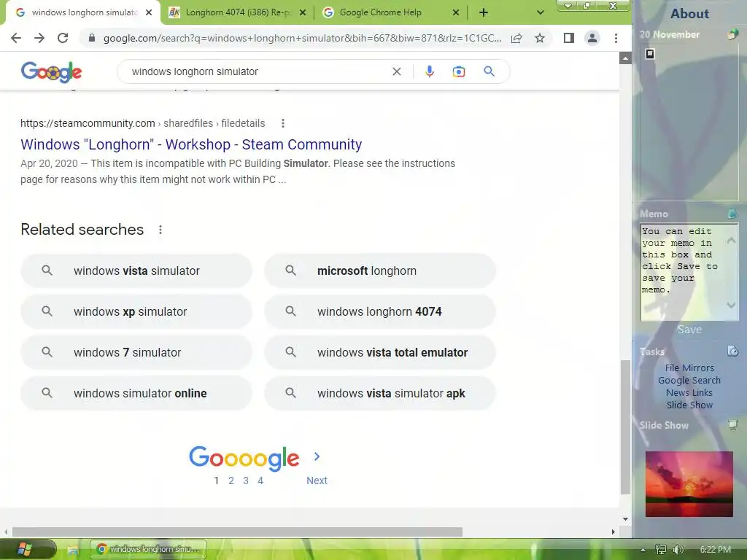Click into the Google search input field

[x=258, y=71]
